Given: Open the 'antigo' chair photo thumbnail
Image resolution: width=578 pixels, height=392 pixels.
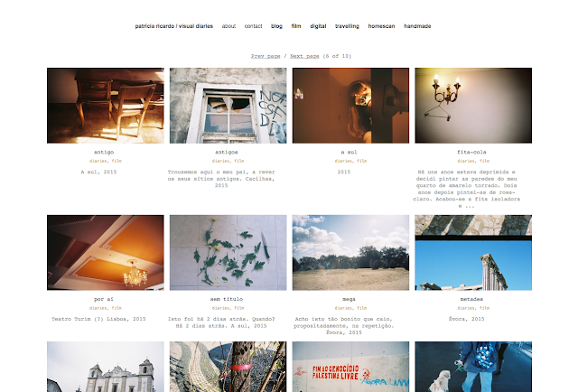Looking at the screenshot, I should point(106,106).
